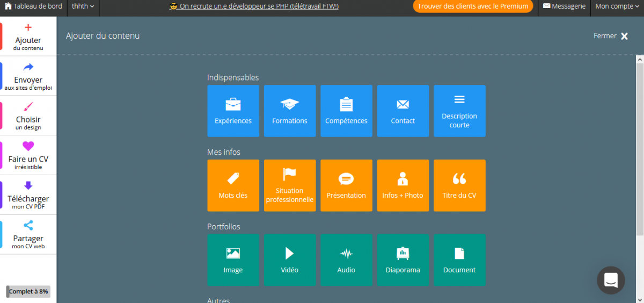The width and height of the screenshot is (644, 303).
Task: Select the Formations graduation cap tile
Action: (290, 111)
